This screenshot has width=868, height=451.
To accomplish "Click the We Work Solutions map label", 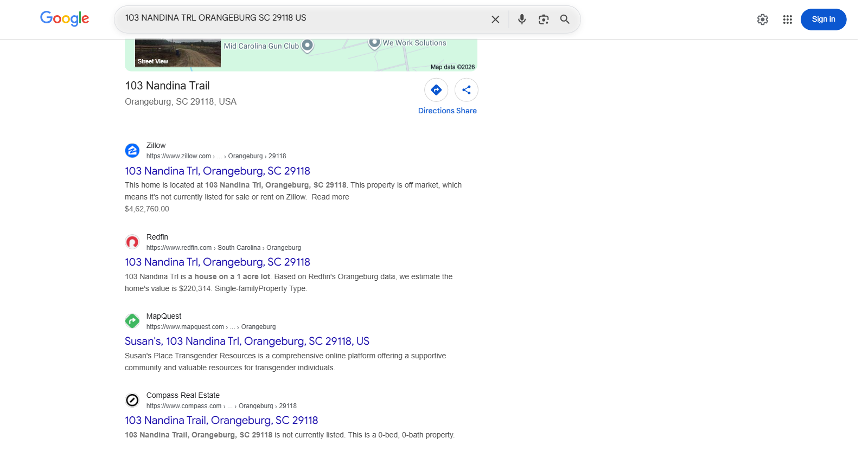I will pos(414,43).
